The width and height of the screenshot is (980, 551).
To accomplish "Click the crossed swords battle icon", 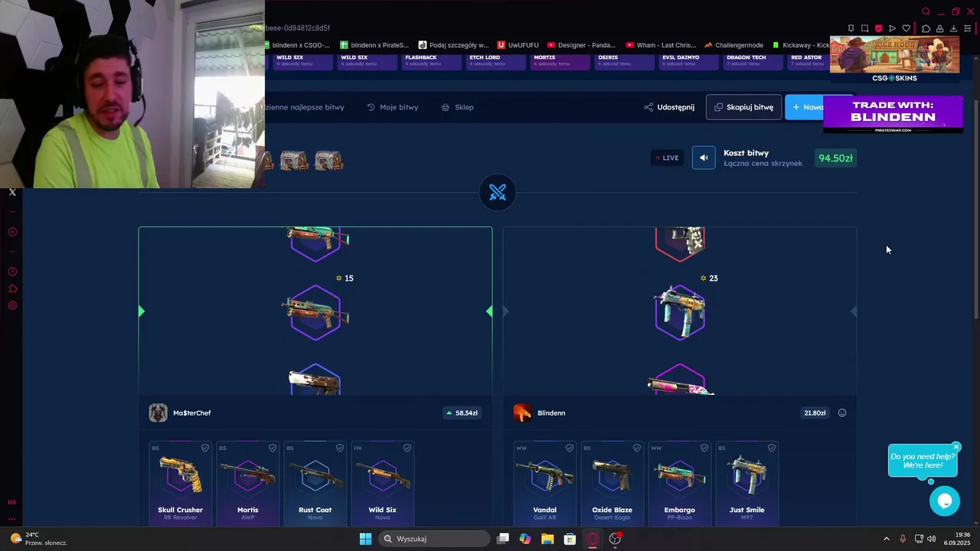I will click(x=498, y=192).
